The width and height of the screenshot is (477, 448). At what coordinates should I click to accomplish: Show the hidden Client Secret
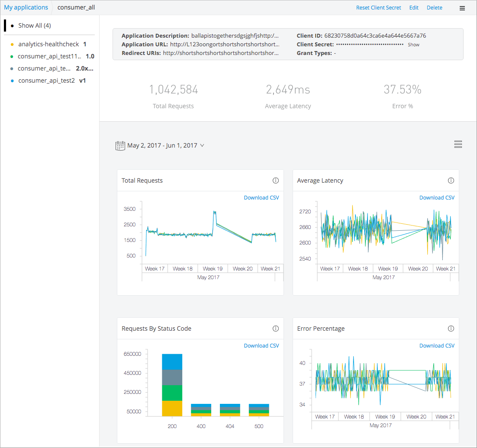413,45
